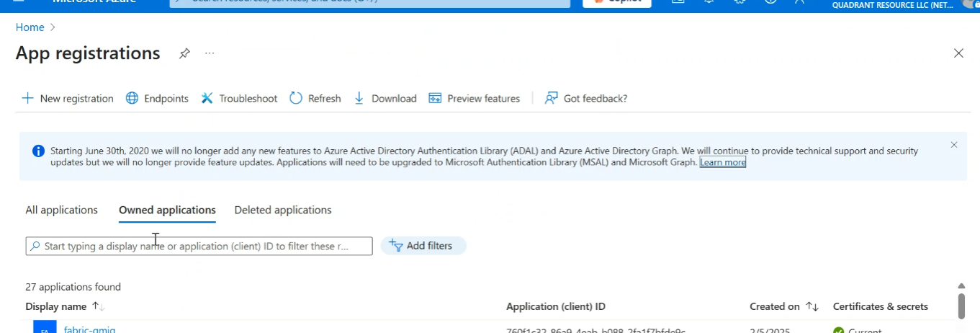Close the App registrations blade

[958, 53]
